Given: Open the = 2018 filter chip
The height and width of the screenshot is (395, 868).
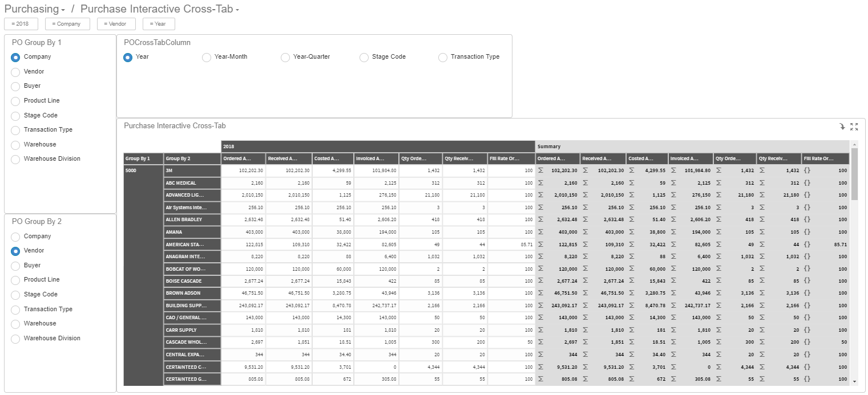Looking at the screenshot, I should 21,23.
